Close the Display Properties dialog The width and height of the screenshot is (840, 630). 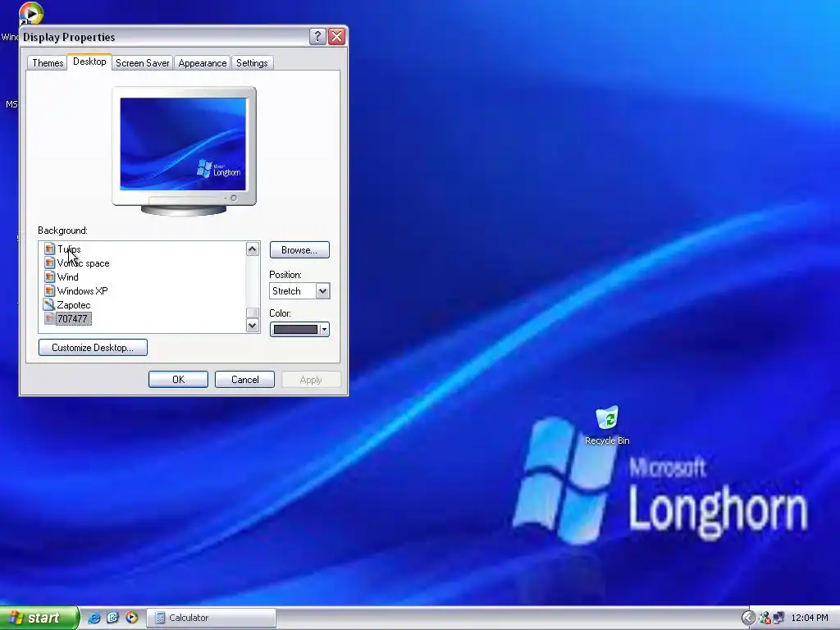click(x=337, y=36)
